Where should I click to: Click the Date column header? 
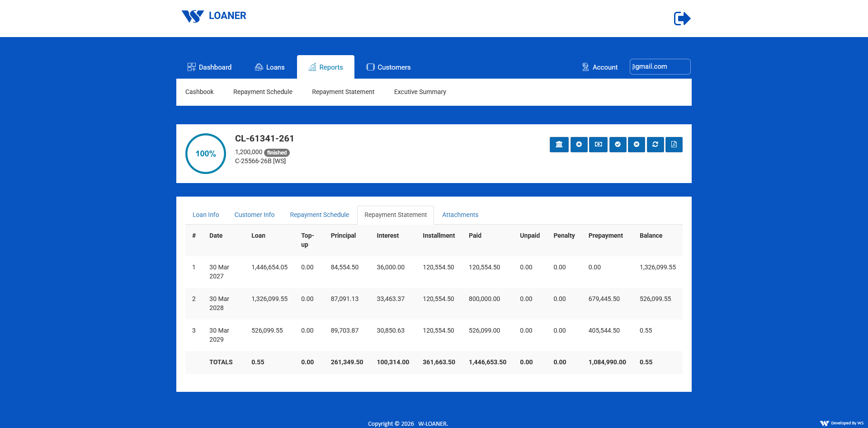216,235
